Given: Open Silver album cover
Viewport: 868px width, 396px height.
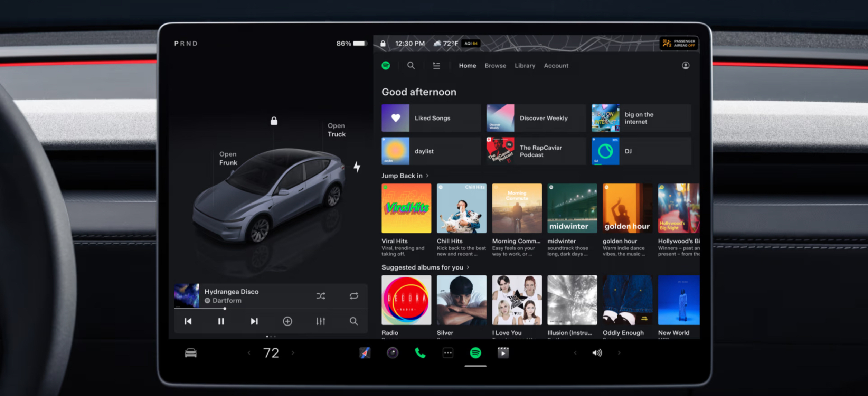Looking at the screenshot, I should pos(462,300).
